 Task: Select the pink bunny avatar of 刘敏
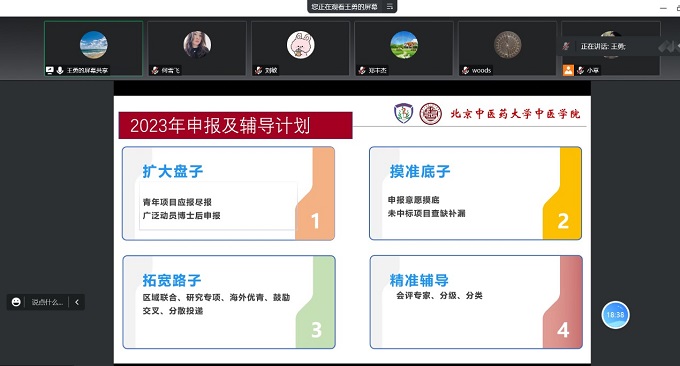[301, 45]
